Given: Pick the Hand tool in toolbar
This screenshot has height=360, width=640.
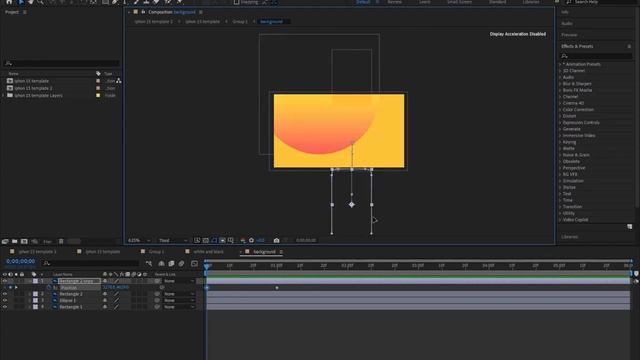Looking at the screenshot, I should tap(31, 2).
